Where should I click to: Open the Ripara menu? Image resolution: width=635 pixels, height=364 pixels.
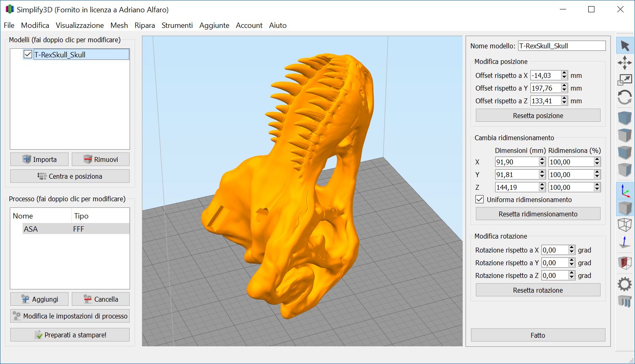tap(145, 25)
